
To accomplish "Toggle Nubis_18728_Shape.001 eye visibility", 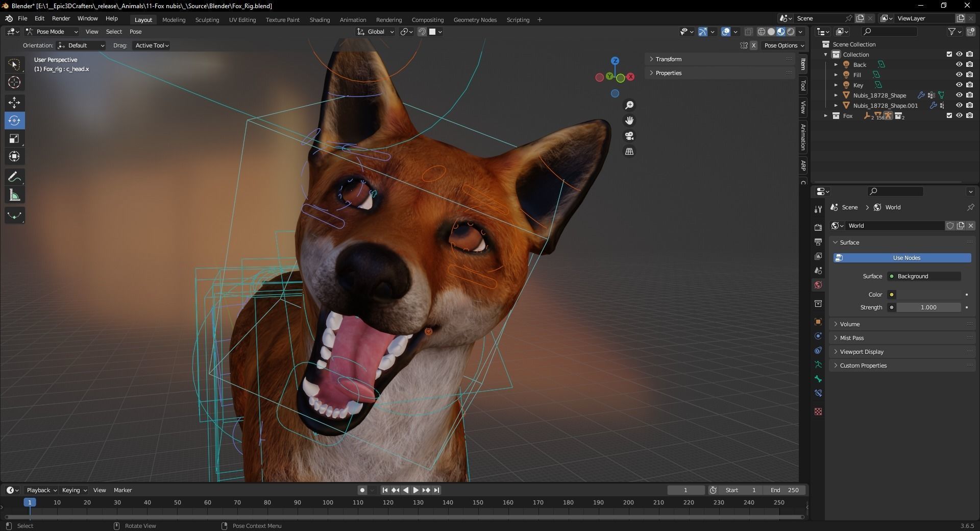I will [959, 105].
